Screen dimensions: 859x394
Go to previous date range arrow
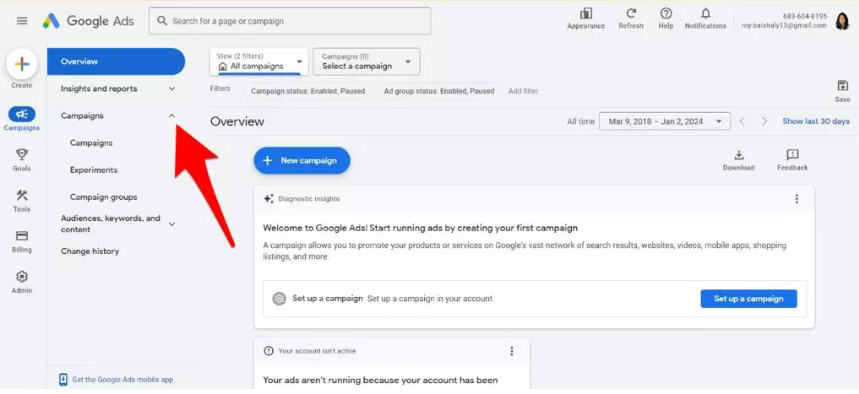(742, 122)
